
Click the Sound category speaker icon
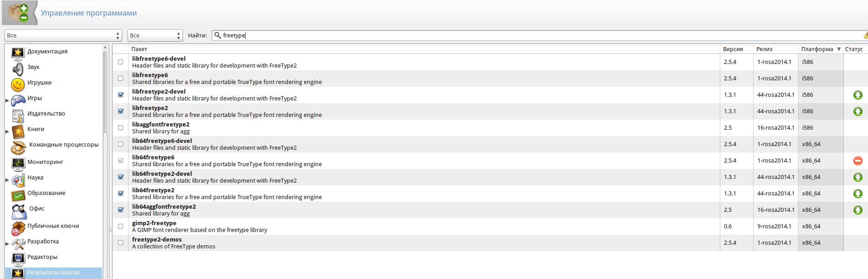[18, 68]
